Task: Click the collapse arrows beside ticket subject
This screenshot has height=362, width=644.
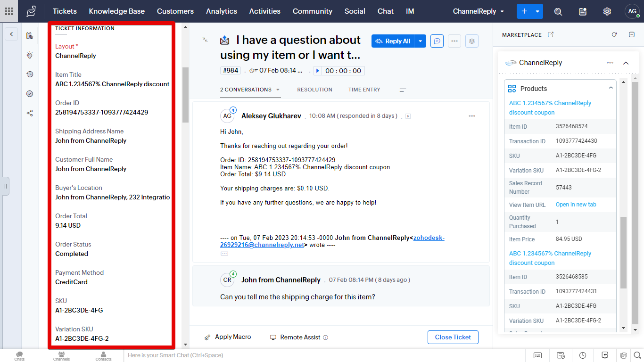Action: (205, 40)
